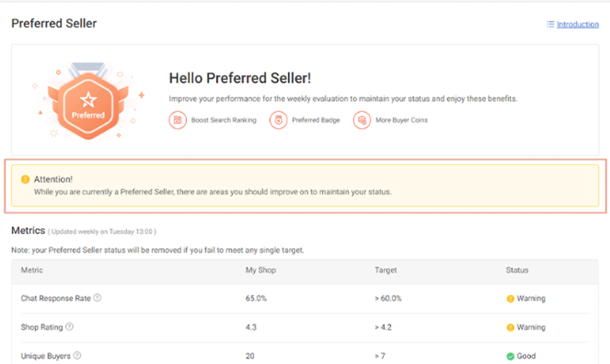Select the Metric column header
This screenshot has height=364, width=610.
click(x=32, y=270)
